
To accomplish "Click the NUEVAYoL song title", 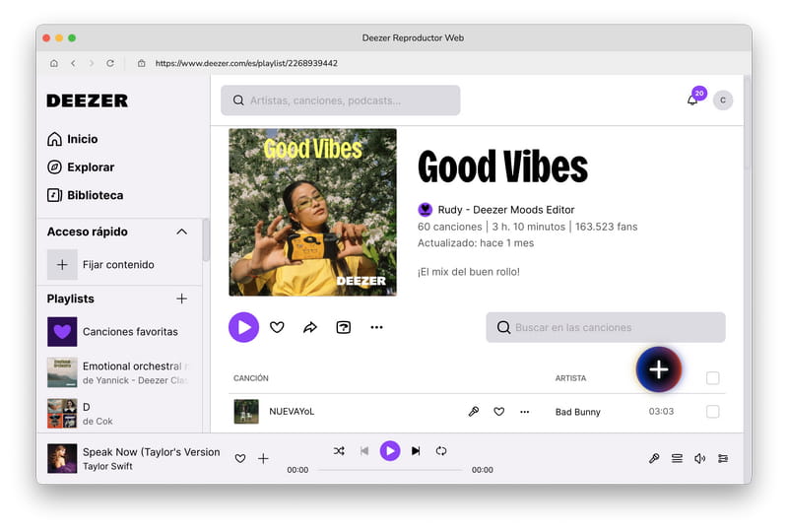I will pyautogui.click(x=292, y=412).
